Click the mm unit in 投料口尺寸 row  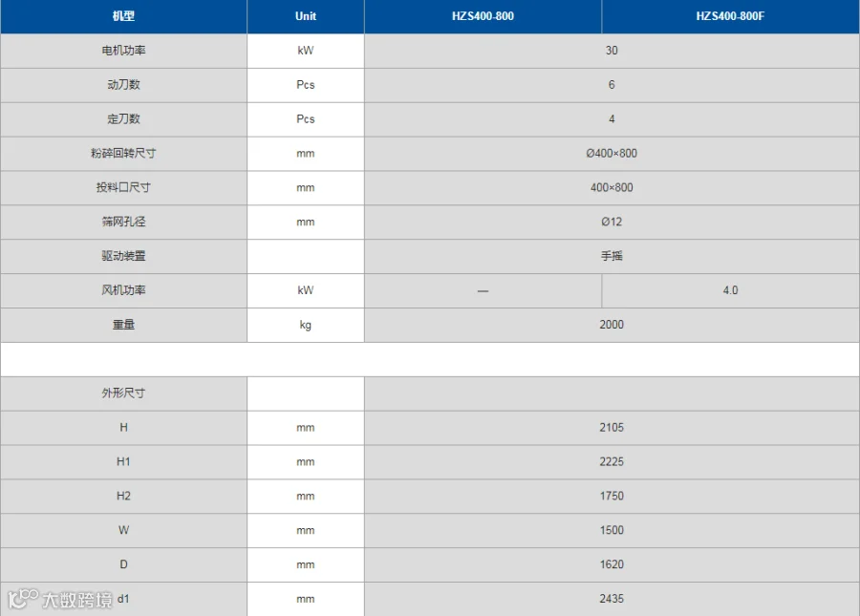pyautogui.click(x=306, y=188)
